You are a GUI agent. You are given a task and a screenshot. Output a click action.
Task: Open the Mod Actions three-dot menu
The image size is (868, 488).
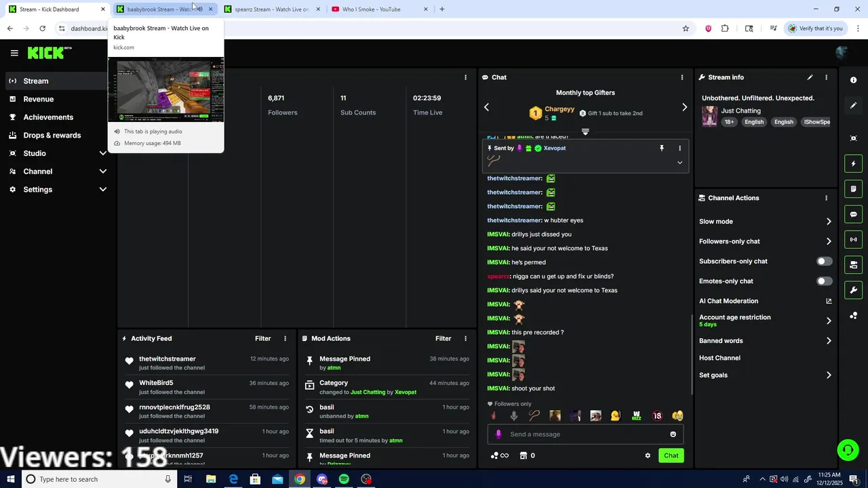click(x=465, y=338)
